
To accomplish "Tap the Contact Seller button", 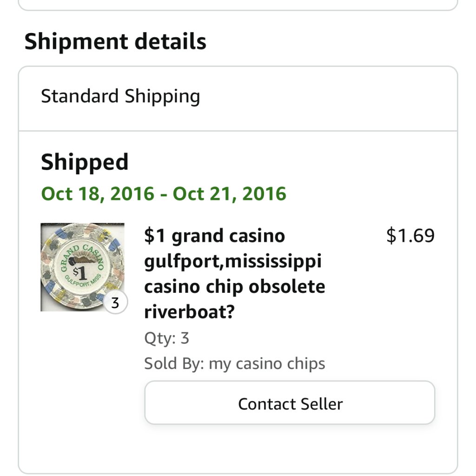I will (x=290, y=403).
